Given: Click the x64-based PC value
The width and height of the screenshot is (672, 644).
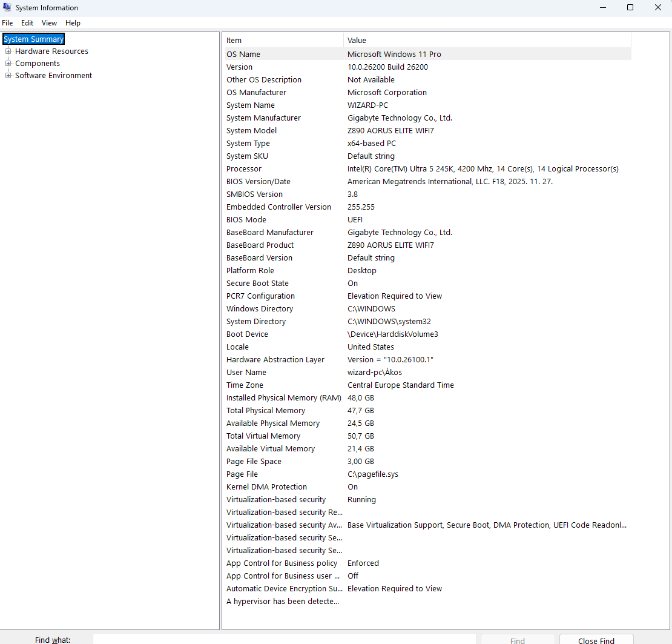Looking at the screenshot, I should click(x=371, y=143).
